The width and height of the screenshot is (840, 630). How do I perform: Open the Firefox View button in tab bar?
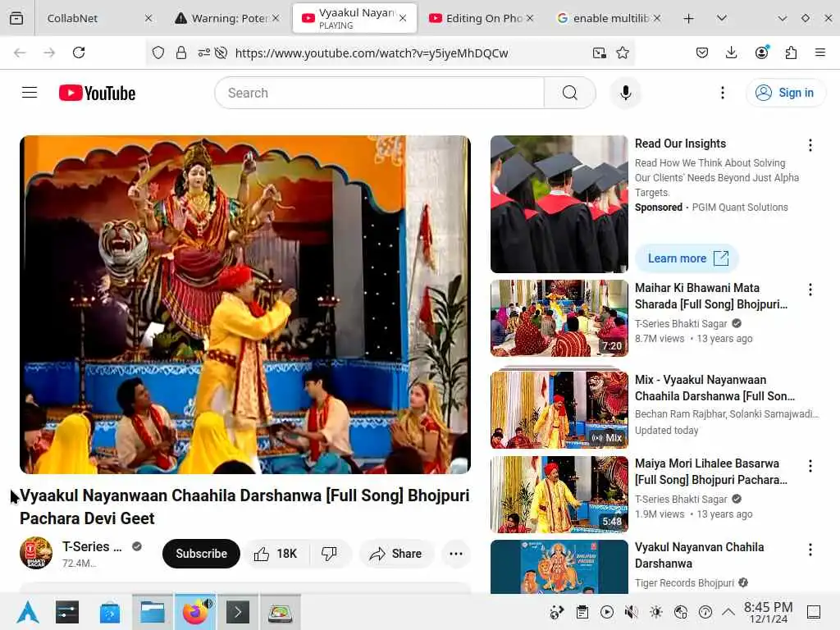coord(16,18)
